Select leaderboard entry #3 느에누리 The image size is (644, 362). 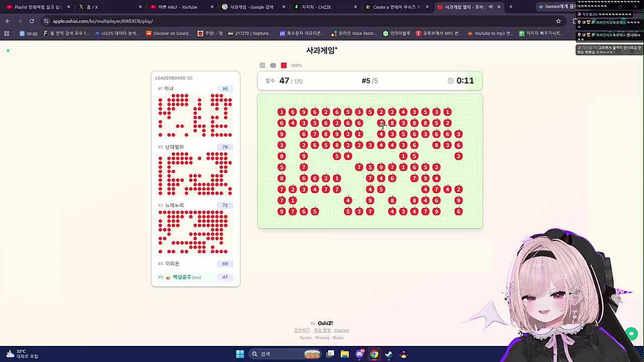click(x=195, y=205)
